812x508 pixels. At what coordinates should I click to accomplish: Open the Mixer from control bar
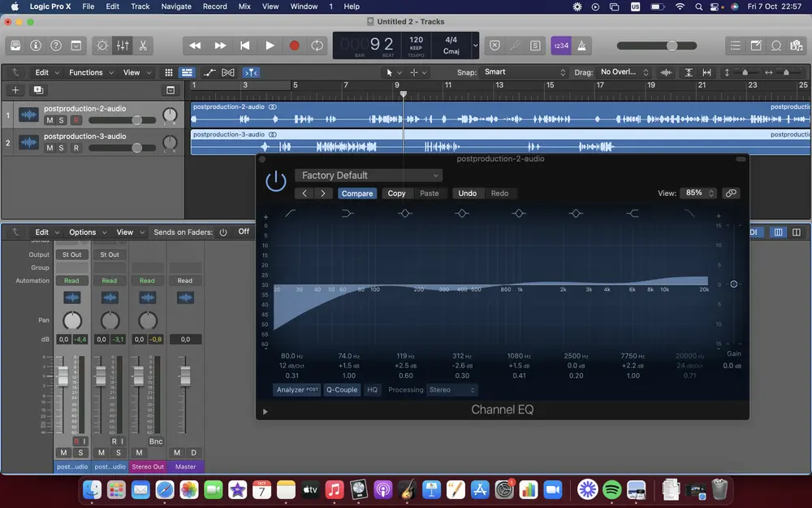point(123,46)
